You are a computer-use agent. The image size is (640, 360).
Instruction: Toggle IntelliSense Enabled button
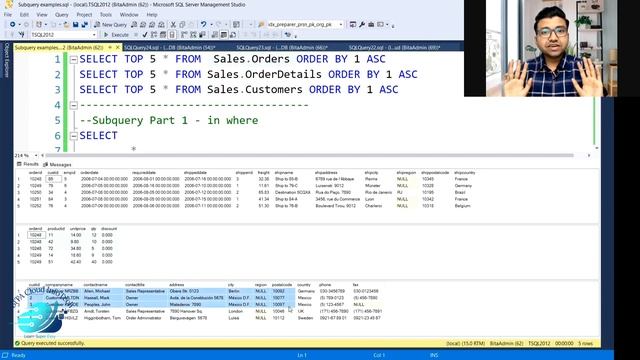tap(172, 35)
